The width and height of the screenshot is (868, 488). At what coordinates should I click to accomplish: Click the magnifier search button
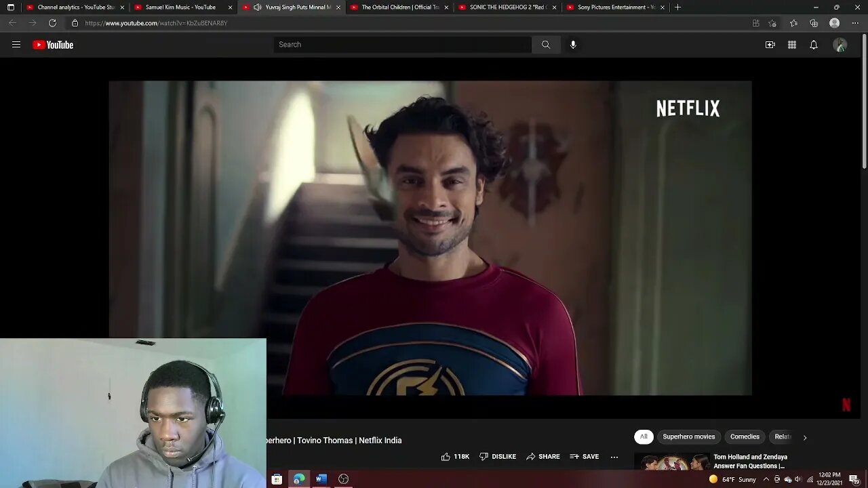click(546, 45)
